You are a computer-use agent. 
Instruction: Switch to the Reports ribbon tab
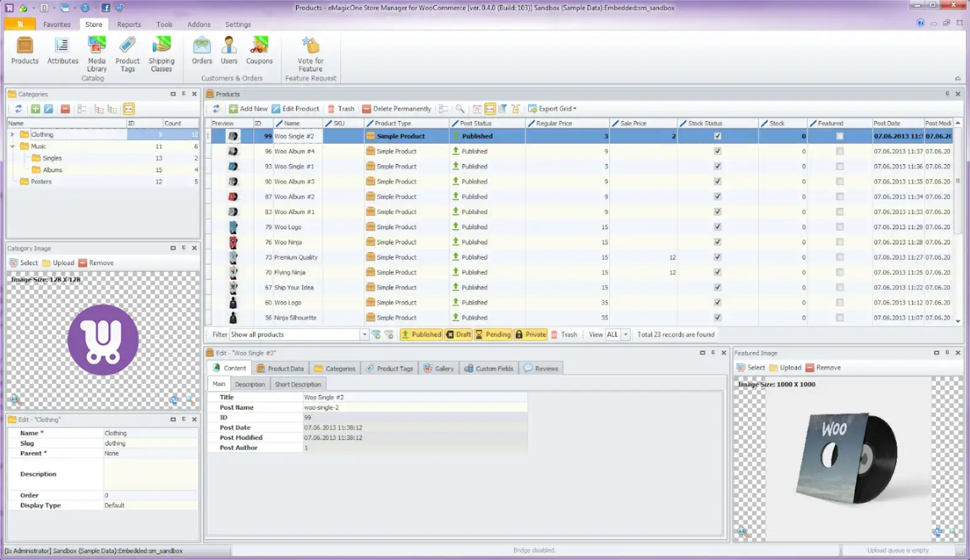(x=129, y=25)
